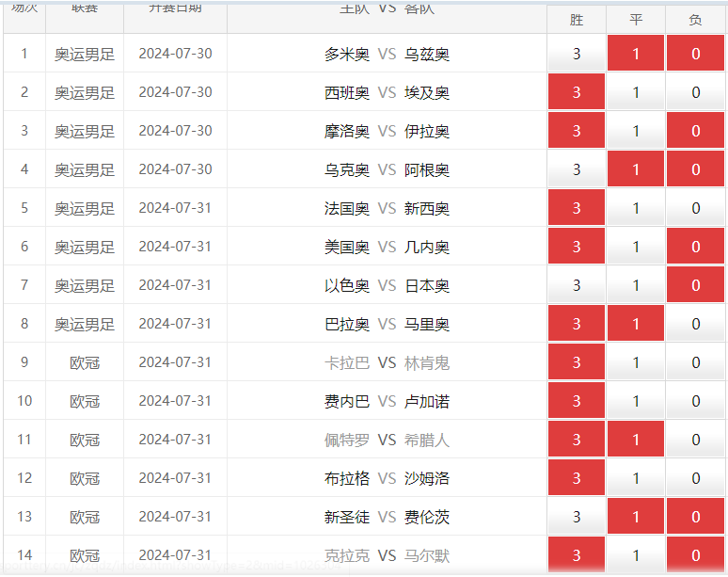Deselect win option 3 for 卡拉巴 VS 林肯鬼
Screen dimensions: 728x577
click(577, 361)
